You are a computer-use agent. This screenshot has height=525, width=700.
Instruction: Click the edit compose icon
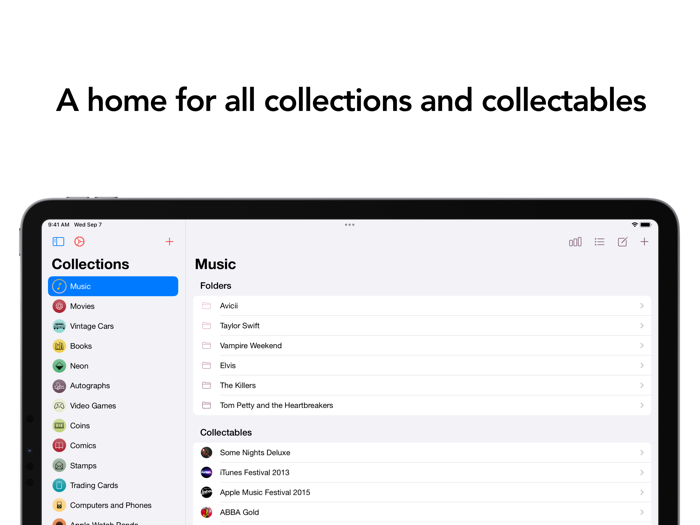point(622,242)
